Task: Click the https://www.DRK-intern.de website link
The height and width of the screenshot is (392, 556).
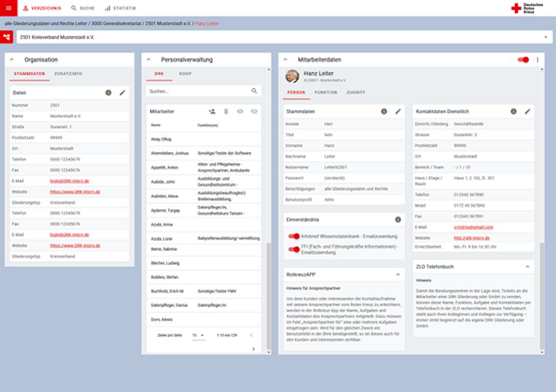Action: 75,191
